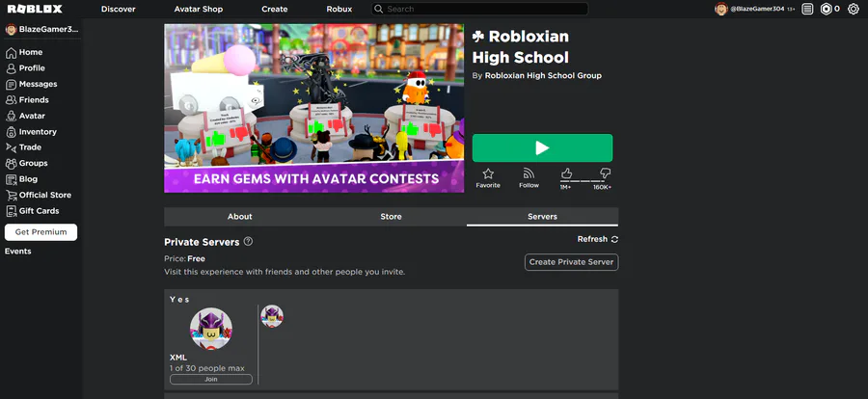The height and width of the screenshot is (399, 868).
Task: Click the @BlazeGamer304 username in header
Action: [x=757, y=9]
